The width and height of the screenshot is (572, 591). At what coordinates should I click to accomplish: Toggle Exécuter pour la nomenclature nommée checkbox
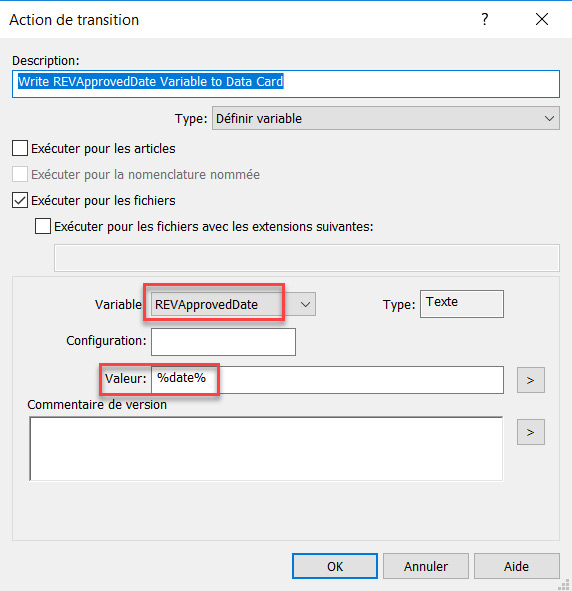20,174
